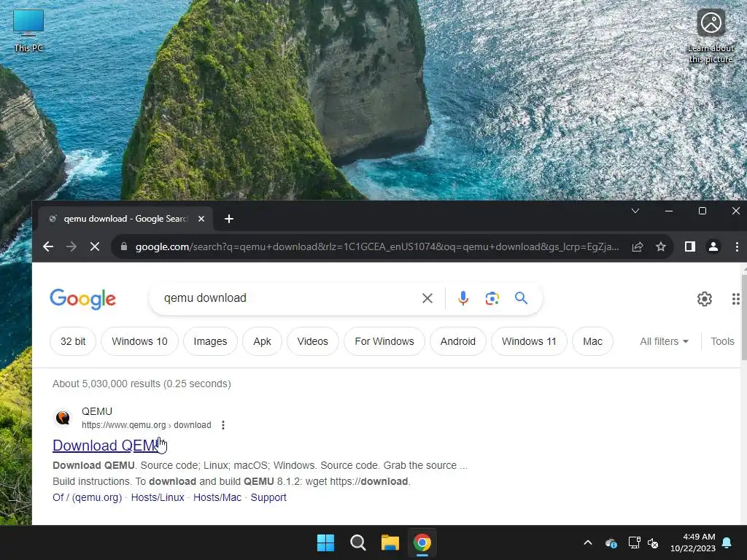This screenshot has width=747, height=560.
Task: Open the Download QEMU result link
Action: tap(105, 446)
